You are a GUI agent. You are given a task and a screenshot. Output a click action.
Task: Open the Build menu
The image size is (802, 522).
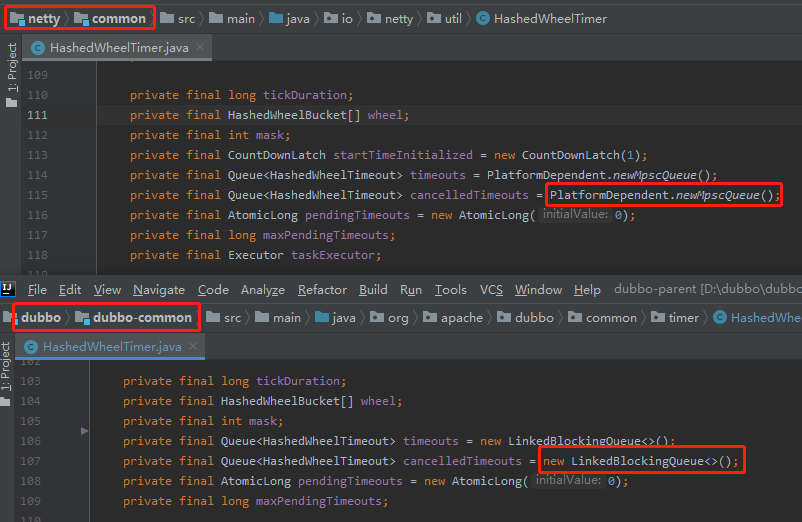373,290
